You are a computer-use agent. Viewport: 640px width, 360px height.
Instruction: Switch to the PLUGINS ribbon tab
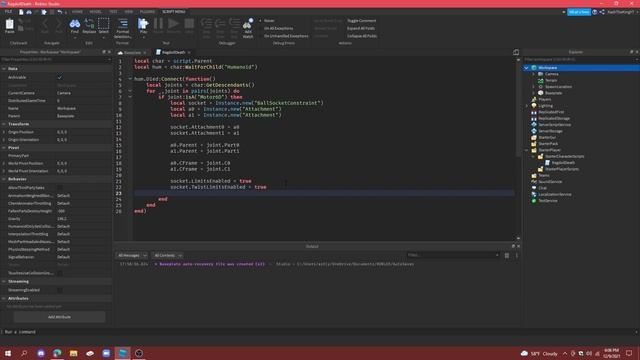[x=147, y=11]
